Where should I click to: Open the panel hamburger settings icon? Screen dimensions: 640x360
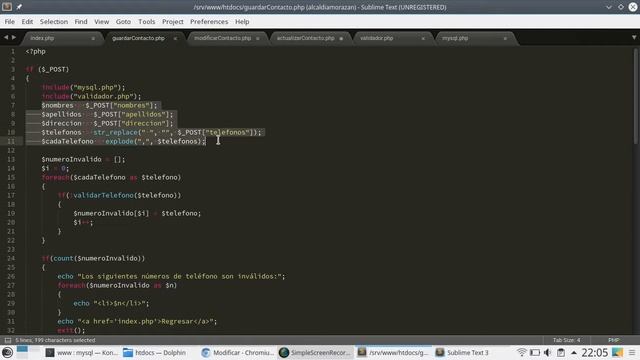[632, 353]
